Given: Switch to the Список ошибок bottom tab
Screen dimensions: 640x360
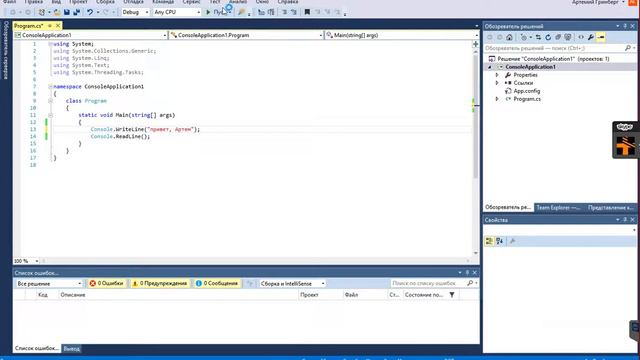Looking at the screenshot, I should coord(37,348).
